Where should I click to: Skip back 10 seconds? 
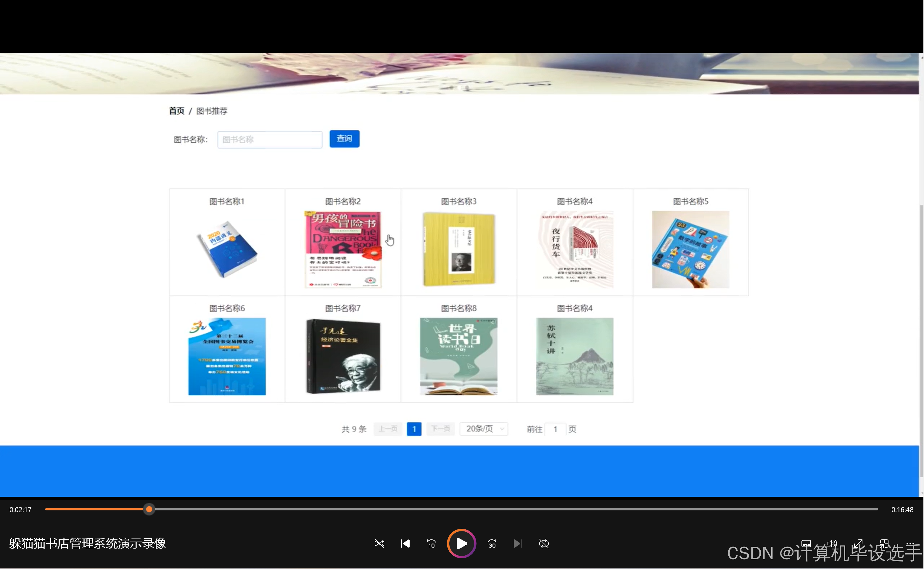pos(431,544)
